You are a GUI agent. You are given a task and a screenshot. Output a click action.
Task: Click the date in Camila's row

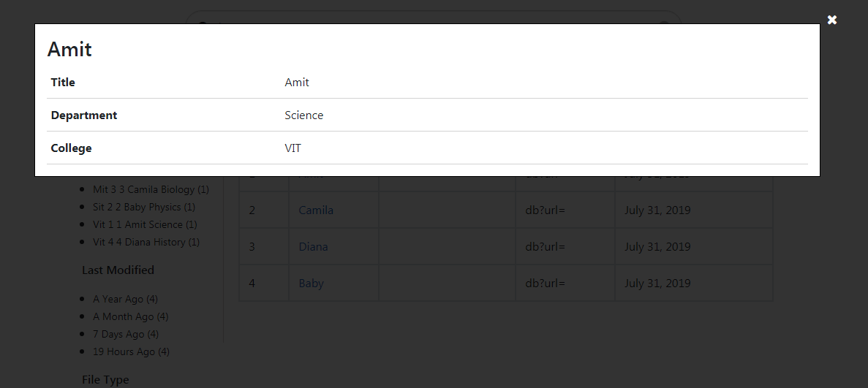coord(657,210)
